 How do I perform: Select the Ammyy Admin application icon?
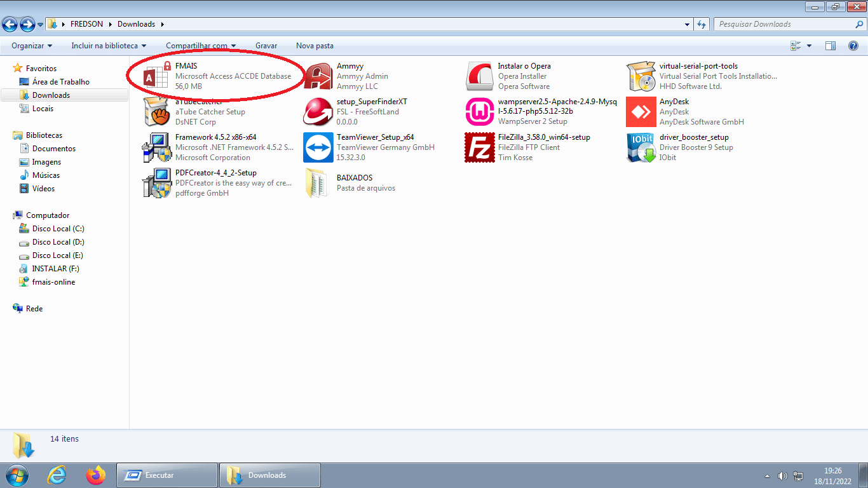point(318,76)
